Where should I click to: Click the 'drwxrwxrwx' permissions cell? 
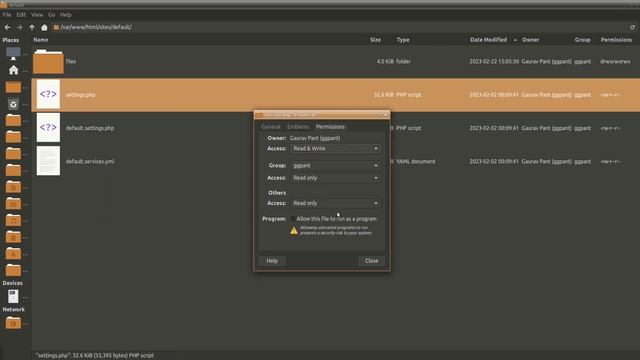[615, 62]
